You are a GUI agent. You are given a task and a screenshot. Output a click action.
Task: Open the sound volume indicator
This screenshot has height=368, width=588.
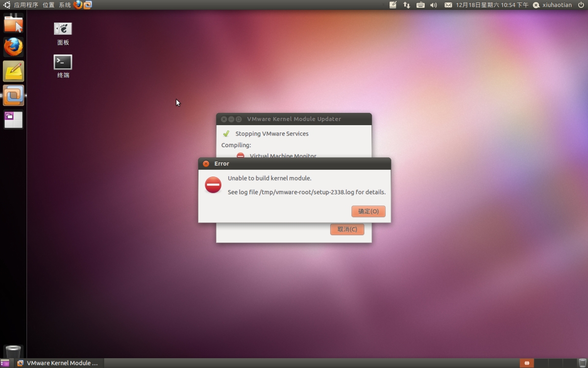pyautogui.click(x=434, y=5)
